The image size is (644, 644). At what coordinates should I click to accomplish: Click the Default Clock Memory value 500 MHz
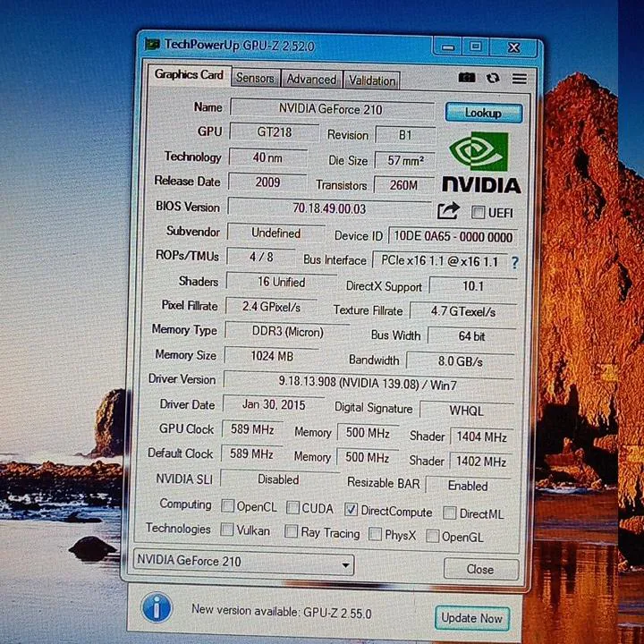coord(367,457)
